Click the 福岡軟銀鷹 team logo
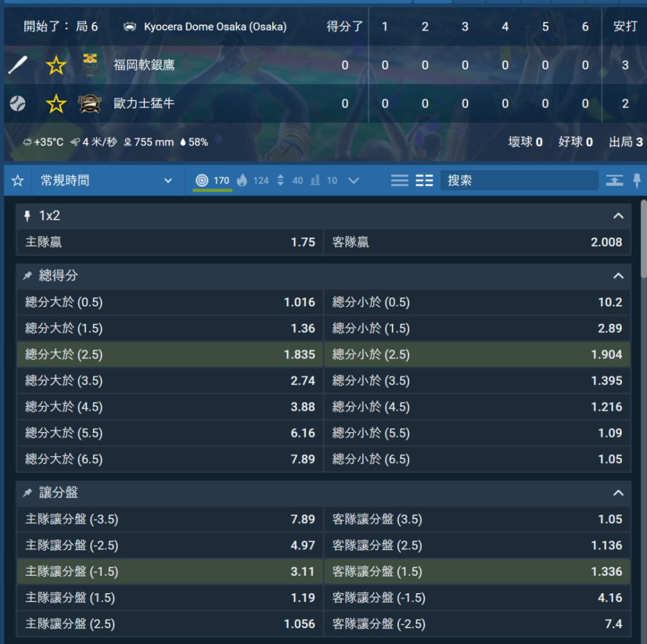The width and height of the screenshot is (647, 644). [90, 65]
